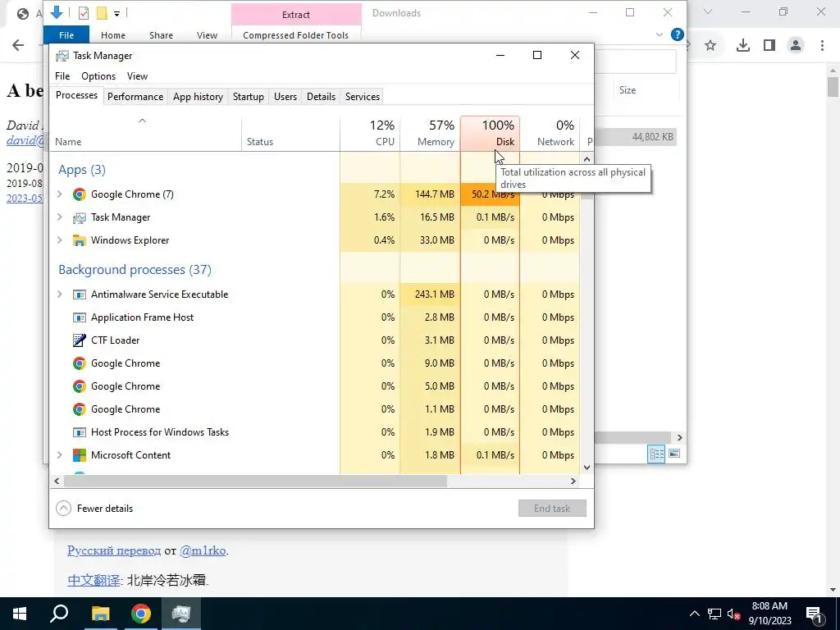Viewport: 840px width, 630px height.
Task: Collapse the Explorer ribbon with the chevron
Action: coord(660,34)
